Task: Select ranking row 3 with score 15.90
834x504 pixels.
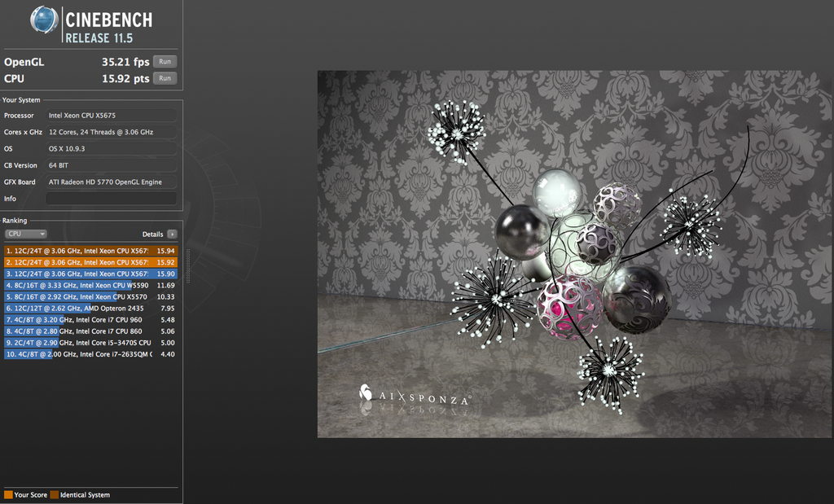Action: point(90,274)
